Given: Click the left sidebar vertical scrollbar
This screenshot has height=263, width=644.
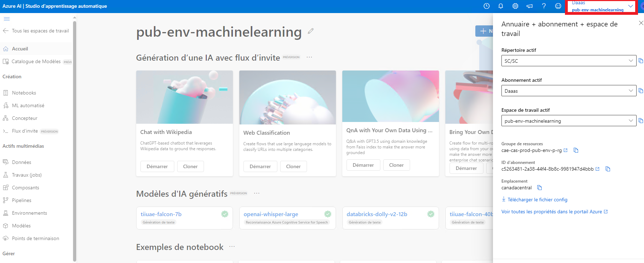Looking at the screenshot, I should tap(74, 141).
